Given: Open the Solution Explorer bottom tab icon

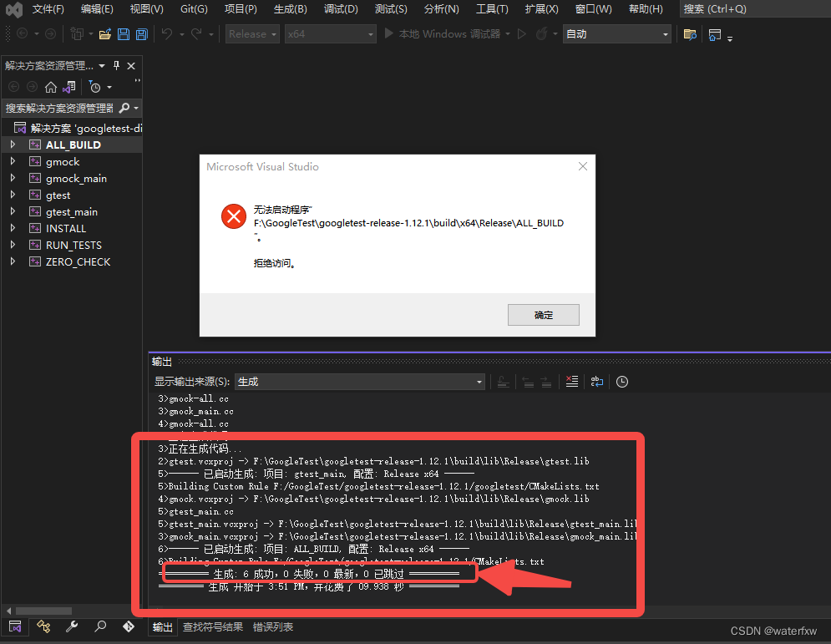Looking at the screenshot, I should click(15, 626).
